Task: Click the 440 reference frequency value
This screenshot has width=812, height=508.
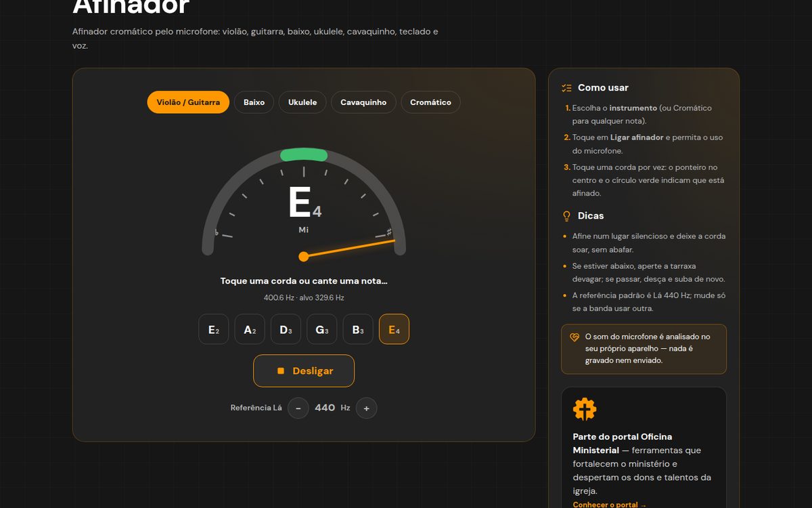Action: click(x=325, y=408)
